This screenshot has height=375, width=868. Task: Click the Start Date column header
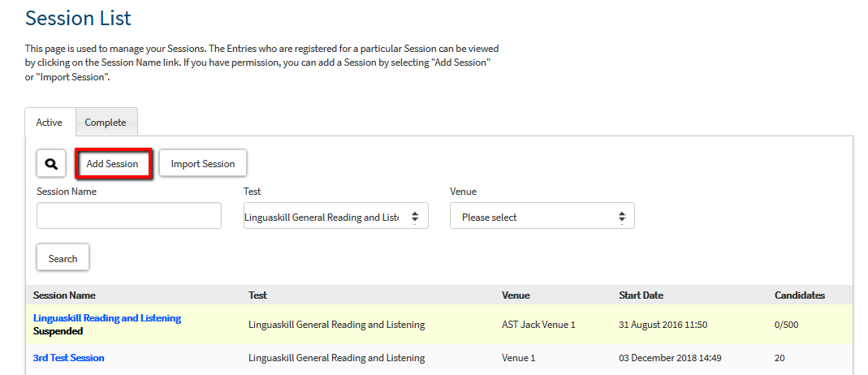point(641,295)
